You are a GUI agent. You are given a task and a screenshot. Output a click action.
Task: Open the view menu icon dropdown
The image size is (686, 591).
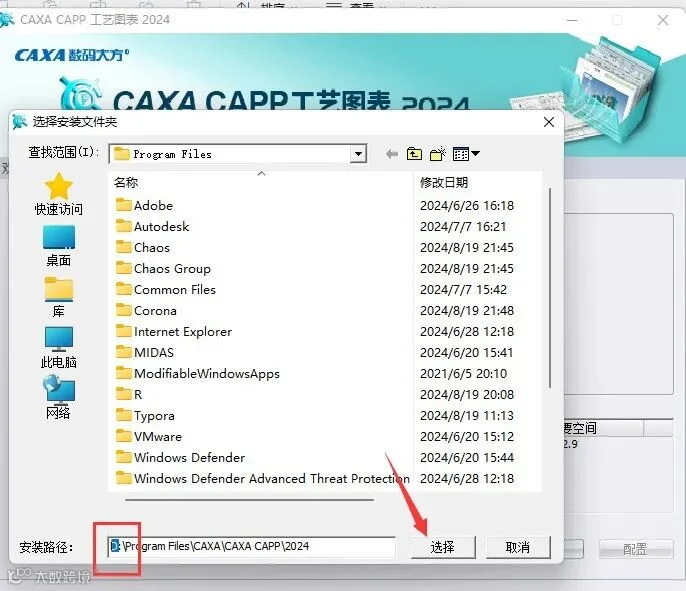[466, 154]
